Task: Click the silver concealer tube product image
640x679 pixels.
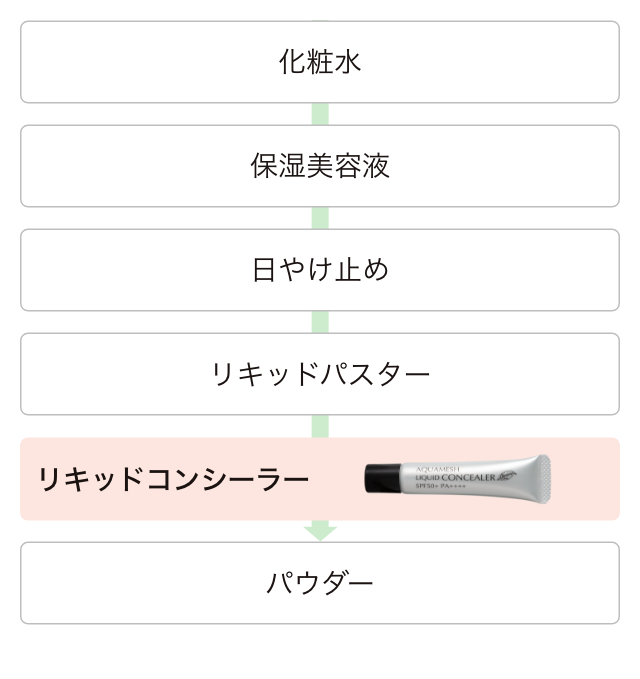Action: (458, 479)
